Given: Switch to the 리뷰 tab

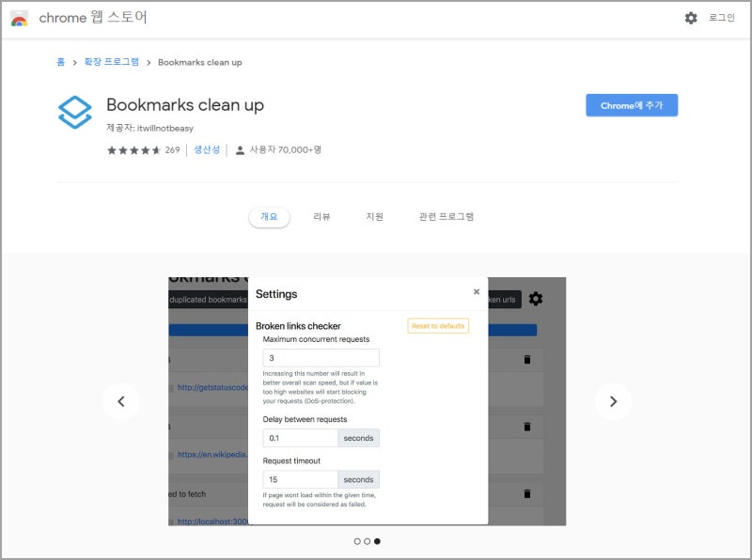Looking at the screenshot, I should (x=321, y=217).
